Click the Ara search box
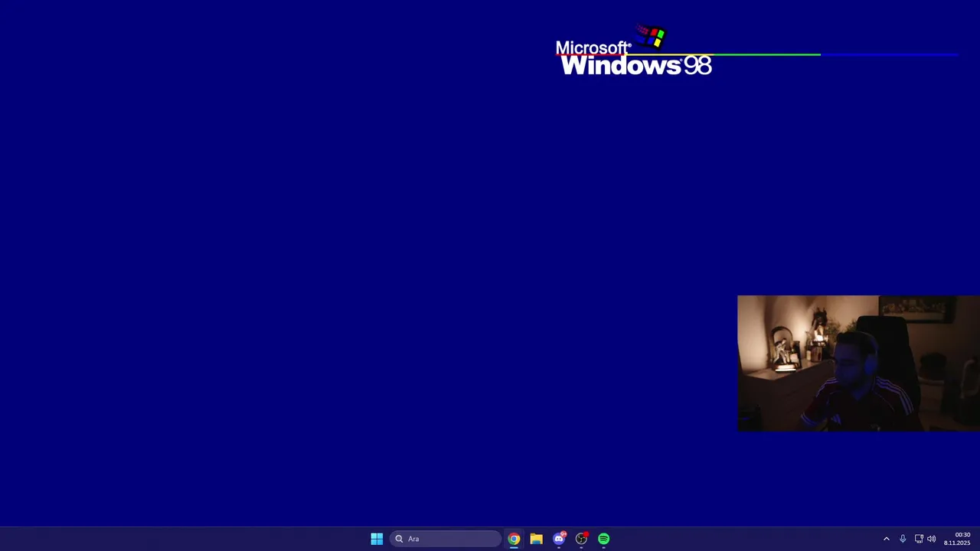Screen dimensions: 980x551 click(x=446, y=539)
